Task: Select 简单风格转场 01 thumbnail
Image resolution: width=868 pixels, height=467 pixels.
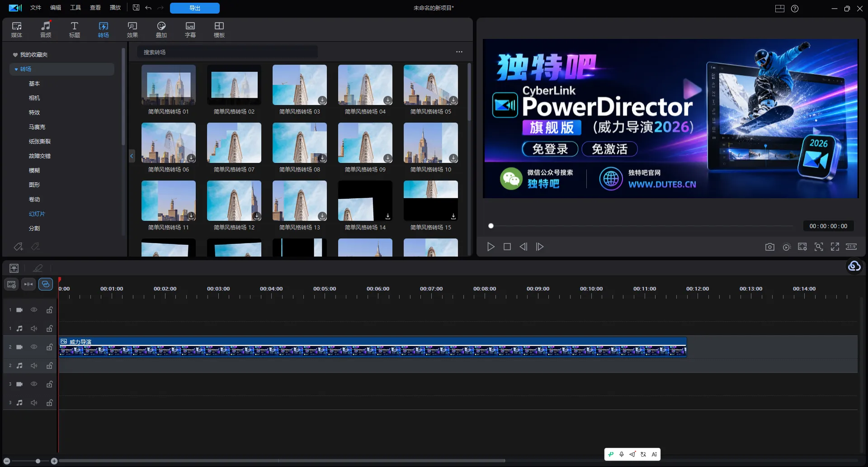Action: (169, 85)
